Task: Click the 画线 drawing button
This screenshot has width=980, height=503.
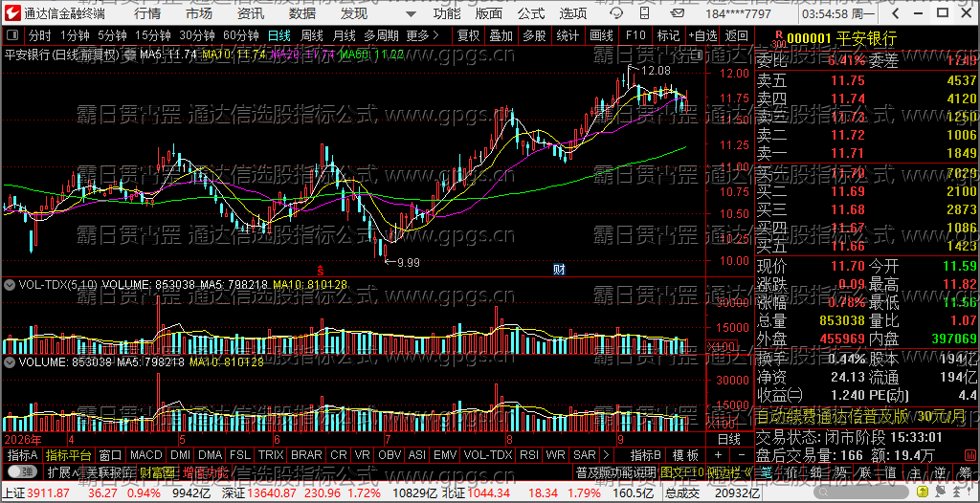Action: (x=601, y=35)
